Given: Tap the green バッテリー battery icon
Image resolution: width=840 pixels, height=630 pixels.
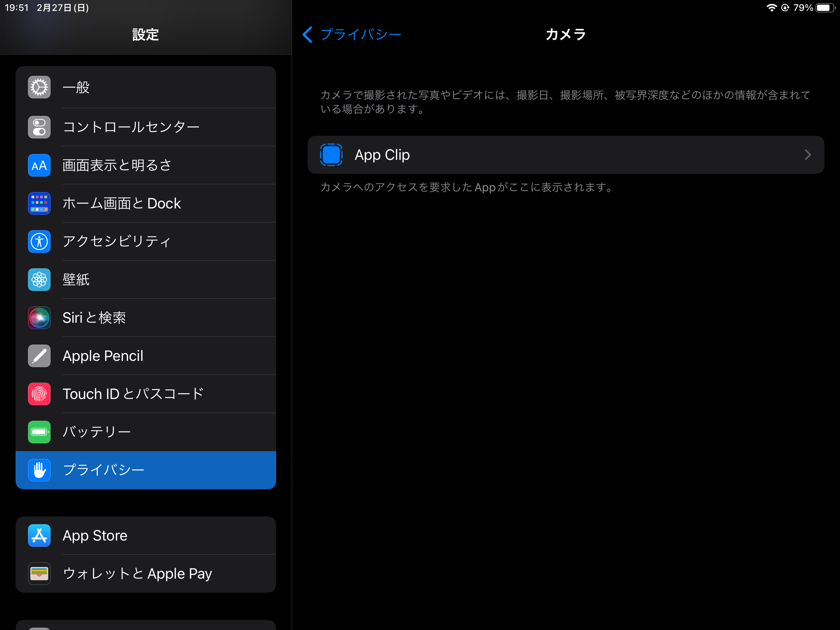Looking at the screenshot, I should (x=39, y=432).
